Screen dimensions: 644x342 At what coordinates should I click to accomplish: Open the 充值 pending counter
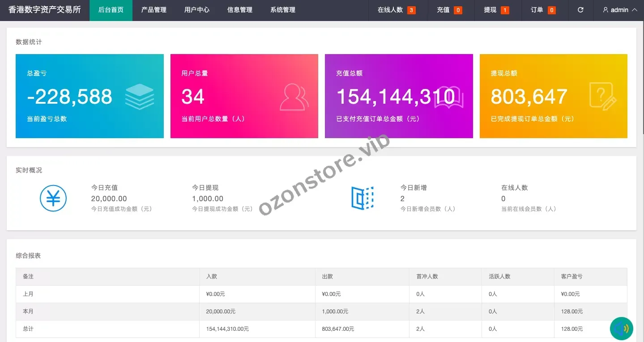[449, 10]
